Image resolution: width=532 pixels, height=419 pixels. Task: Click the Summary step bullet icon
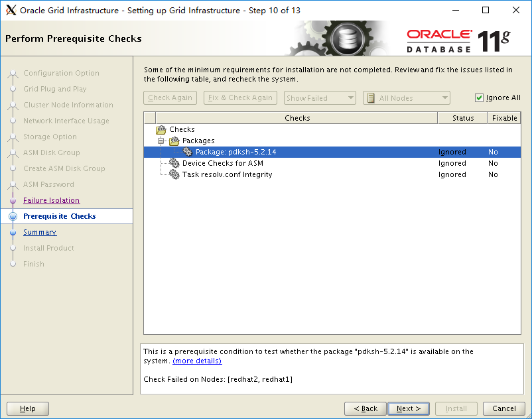[13, 232]
